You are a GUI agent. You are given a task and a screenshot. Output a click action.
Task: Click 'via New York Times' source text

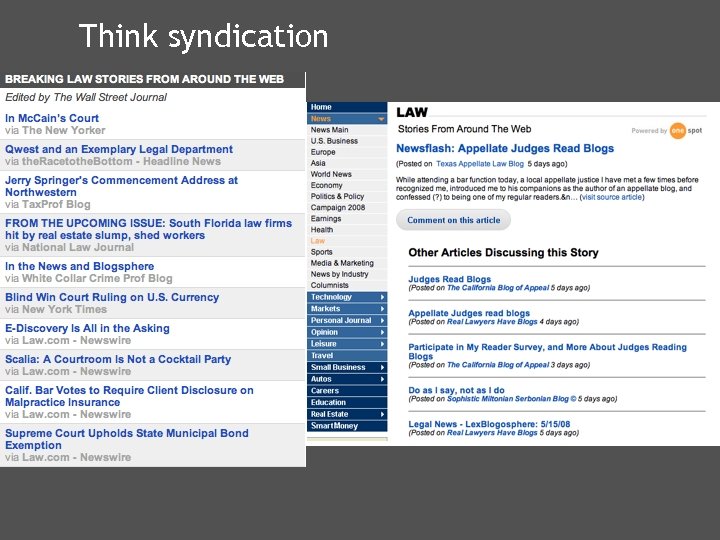tap(56, 309)
